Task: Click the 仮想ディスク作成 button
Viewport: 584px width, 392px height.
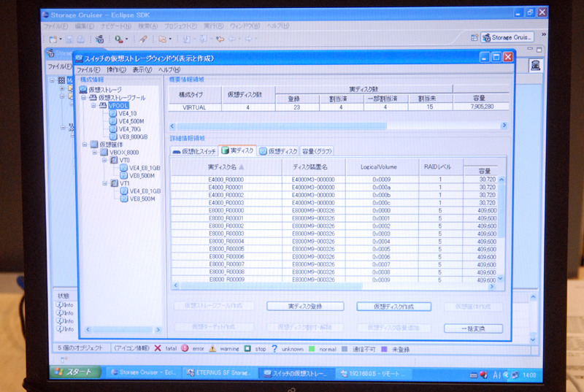Action: (393, 307)
